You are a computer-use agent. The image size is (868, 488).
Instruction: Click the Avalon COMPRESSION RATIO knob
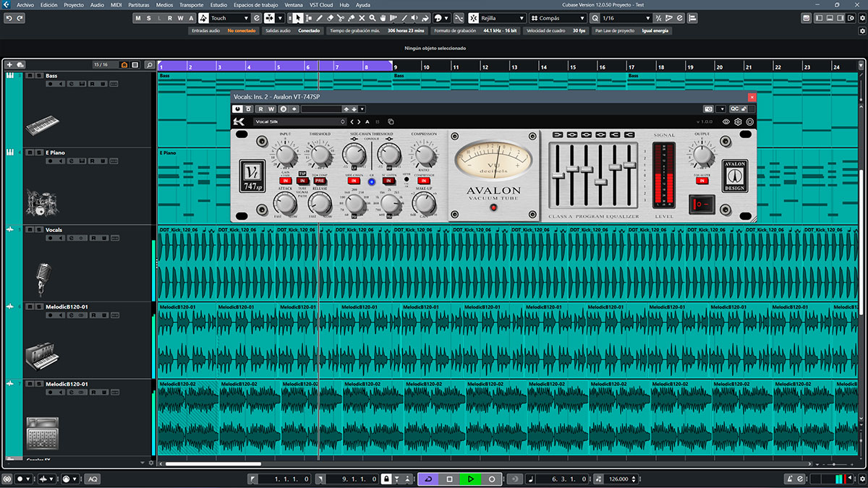coord(425,154)
